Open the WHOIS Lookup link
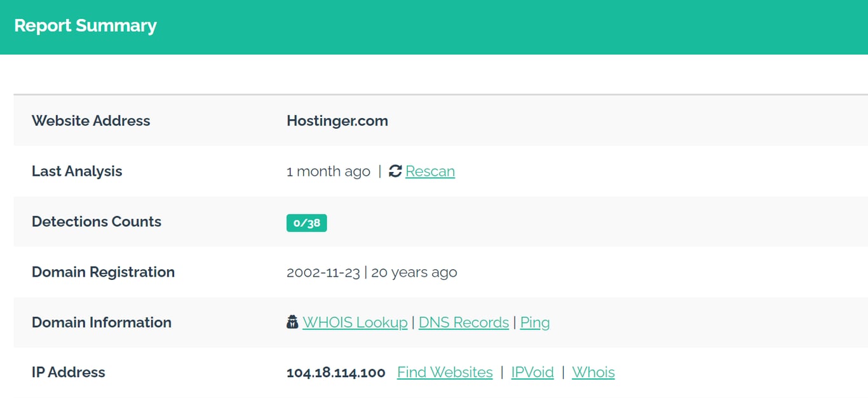The image size is (868, 398). (x=355, y=322)
